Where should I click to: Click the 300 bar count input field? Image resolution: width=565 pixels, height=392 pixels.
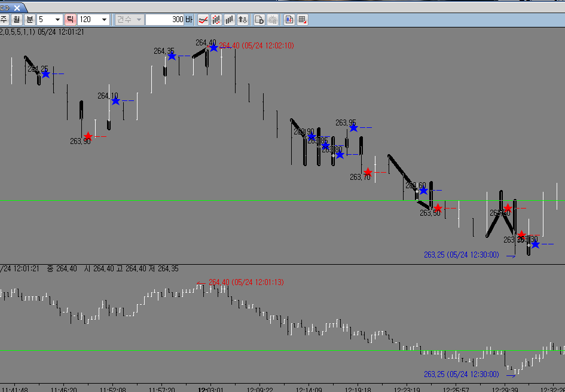coord(165,20)
